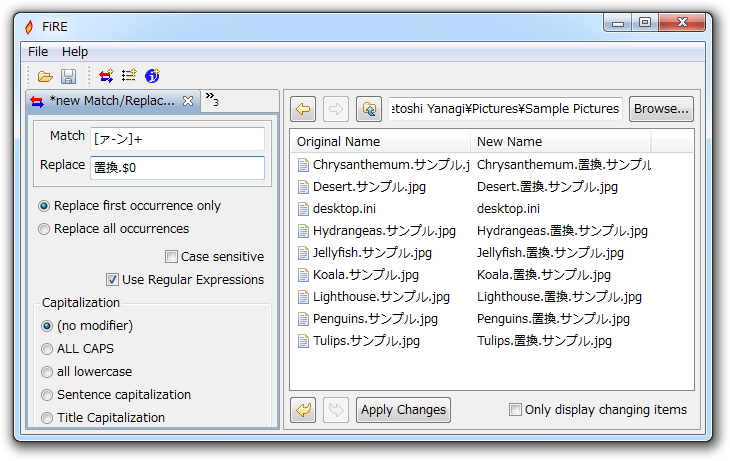730x461 pixels.
Task: Go back with the yellow left arrow
Action: tap(303, 109)
